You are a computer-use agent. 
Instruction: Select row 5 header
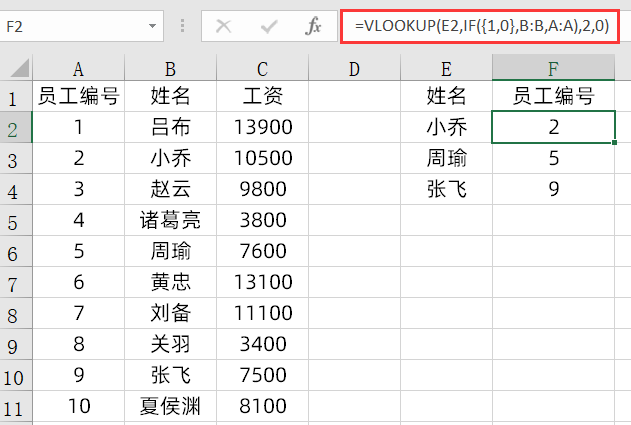pos(16,220)
